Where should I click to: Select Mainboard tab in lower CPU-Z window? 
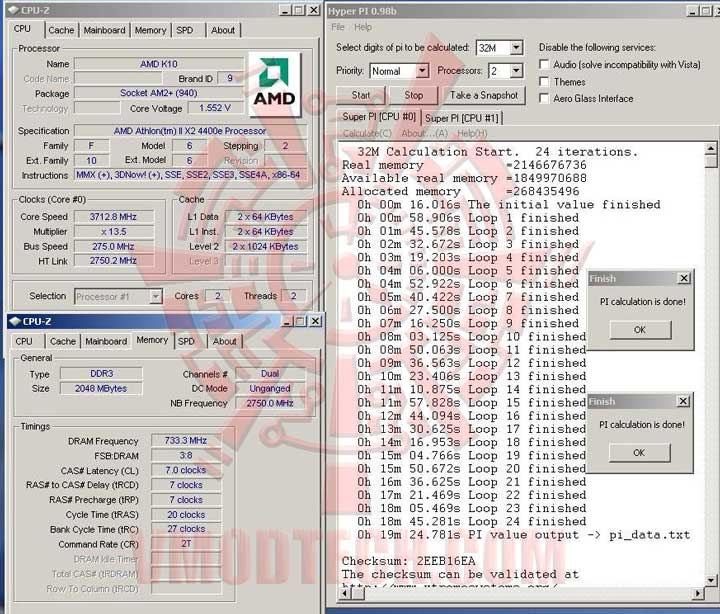106,341
